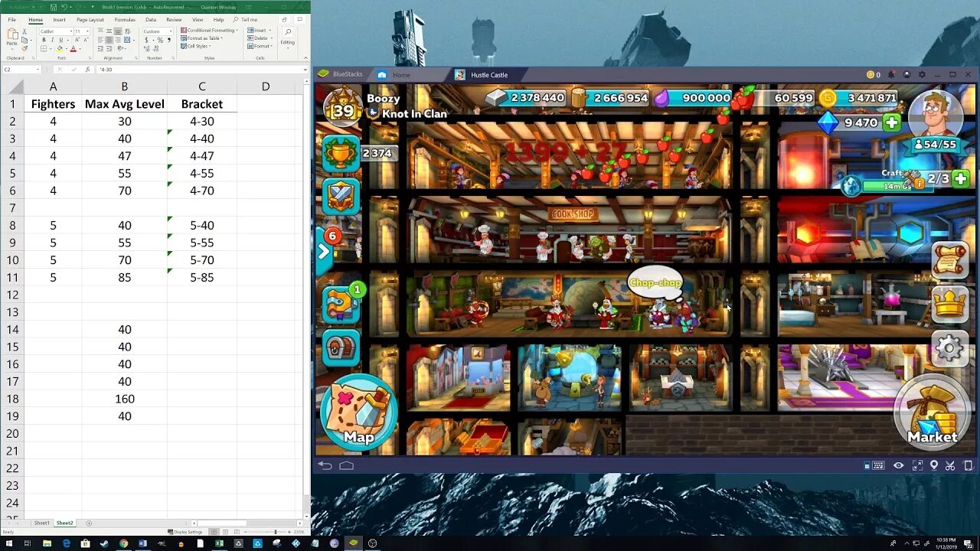The image size is (980, 551).
Task: Open the sword and shield arena icon
Action: [x=341, y=197]
